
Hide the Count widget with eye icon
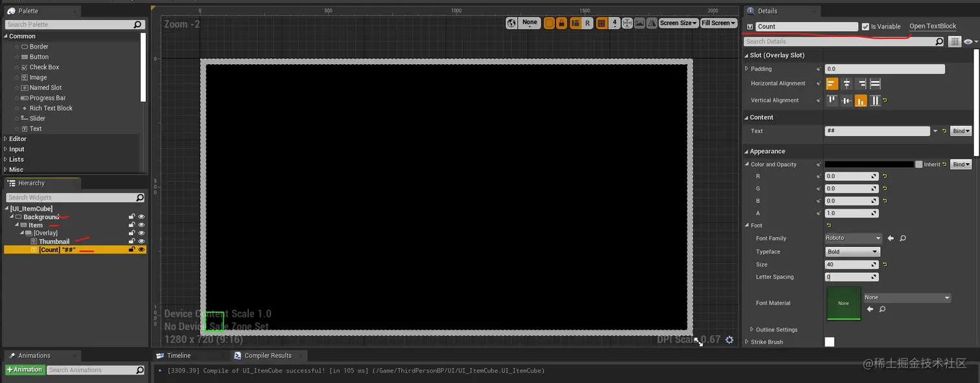141,250
